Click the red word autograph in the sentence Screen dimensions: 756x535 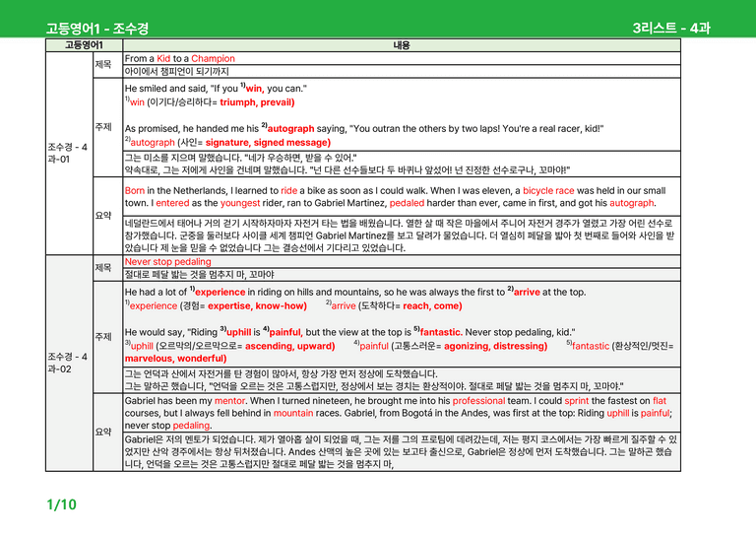(290, 128)
